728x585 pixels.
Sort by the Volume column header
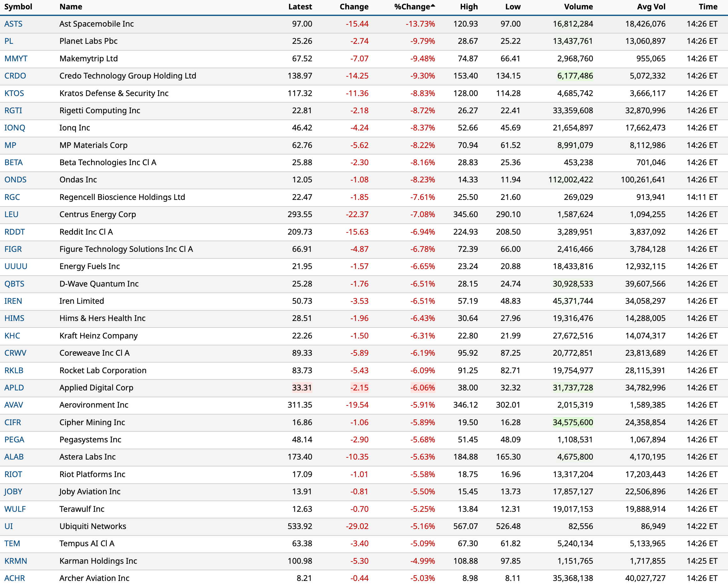[578, 7]
